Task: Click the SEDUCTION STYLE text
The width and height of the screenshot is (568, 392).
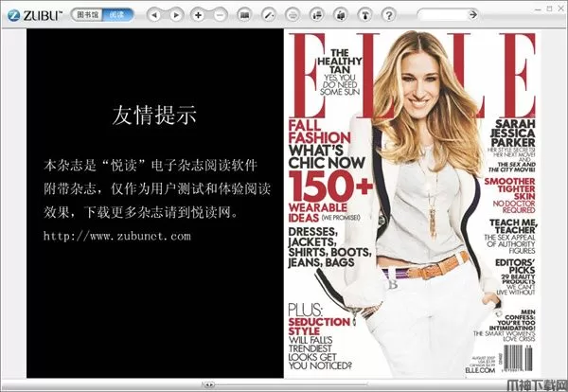Action: [x=319, y=327]
